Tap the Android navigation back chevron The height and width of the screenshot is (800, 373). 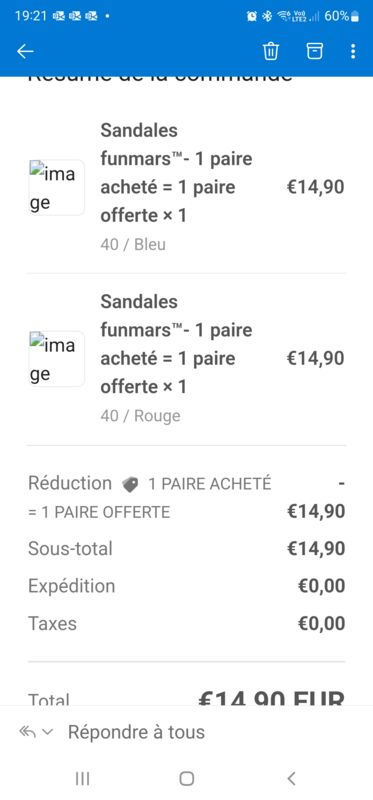(x=291, y=778)
